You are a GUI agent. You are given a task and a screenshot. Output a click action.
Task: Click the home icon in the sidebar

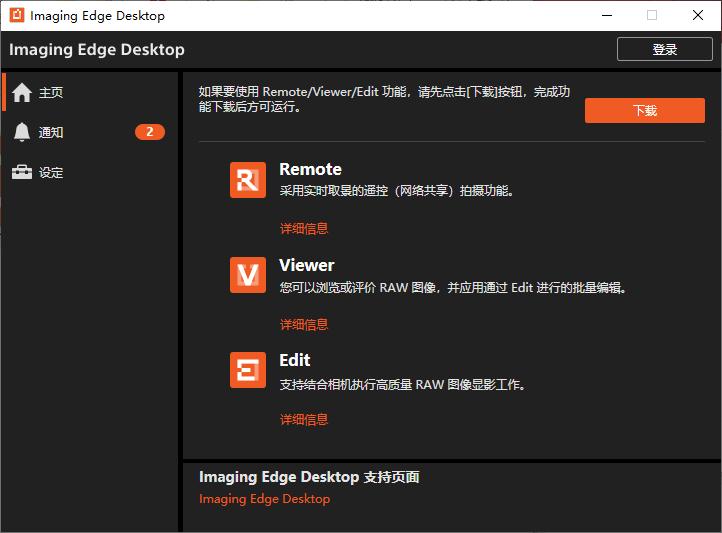pyautogui.click(x=22, y=93)
